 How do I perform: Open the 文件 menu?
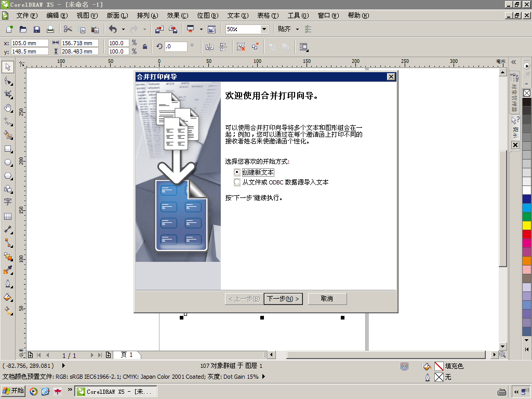27,16
